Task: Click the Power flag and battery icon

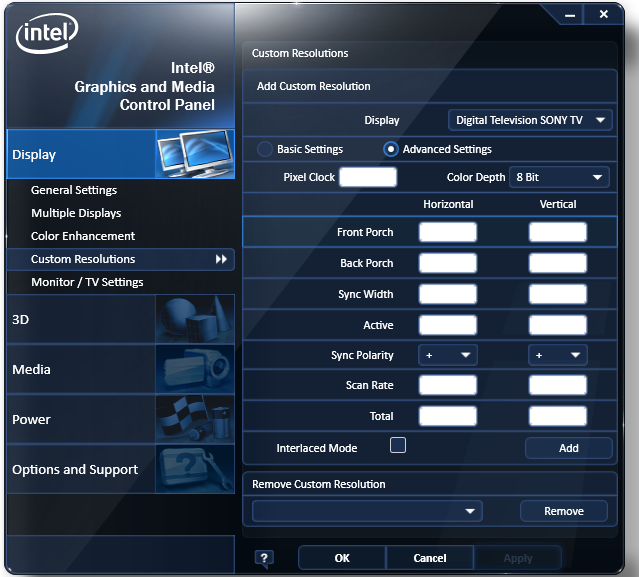Action: (195, 419)
